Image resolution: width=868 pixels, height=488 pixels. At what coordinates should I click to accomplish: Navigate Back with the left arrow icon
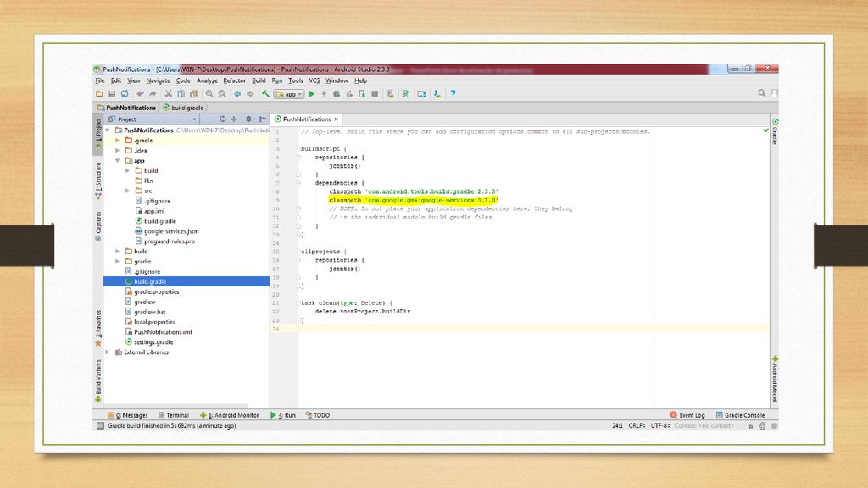[237, 94]
